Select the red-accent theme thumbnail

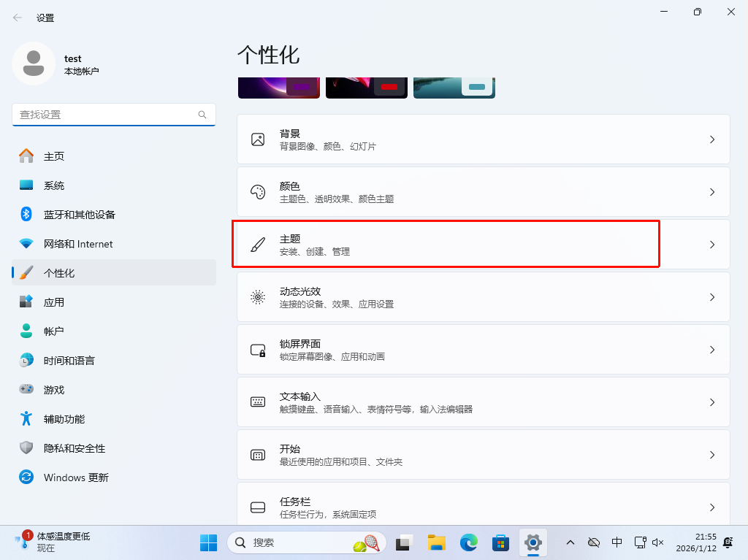coord(366,87)
